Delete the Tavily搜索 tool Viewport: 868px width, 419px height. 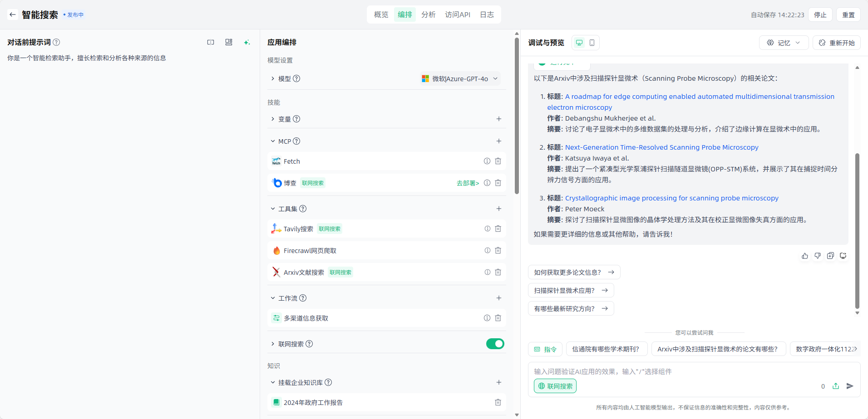(x=498, y=229)
